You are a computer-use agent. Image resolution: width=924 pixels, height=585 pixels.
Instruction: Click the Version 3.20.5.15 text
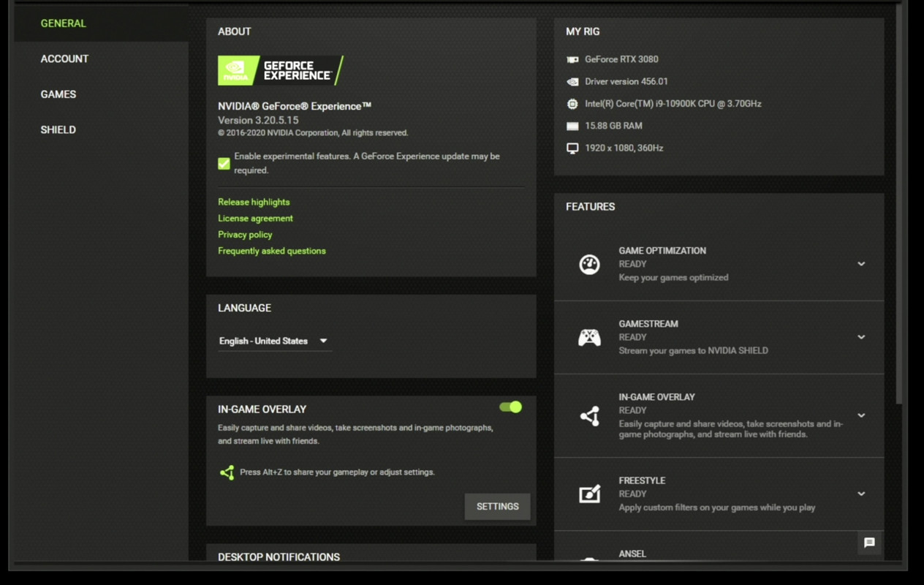pos(258,120)
